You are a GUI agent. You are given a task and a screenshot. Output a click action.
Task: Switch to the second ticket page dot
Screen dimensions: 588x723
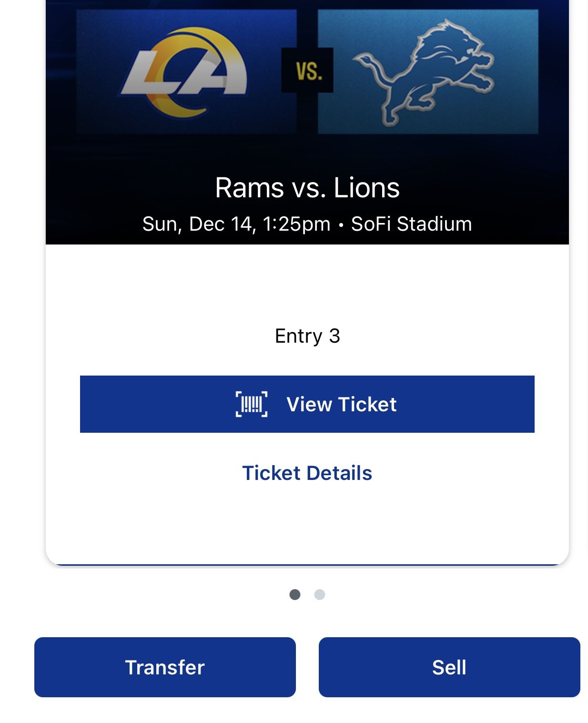[319, 594]
